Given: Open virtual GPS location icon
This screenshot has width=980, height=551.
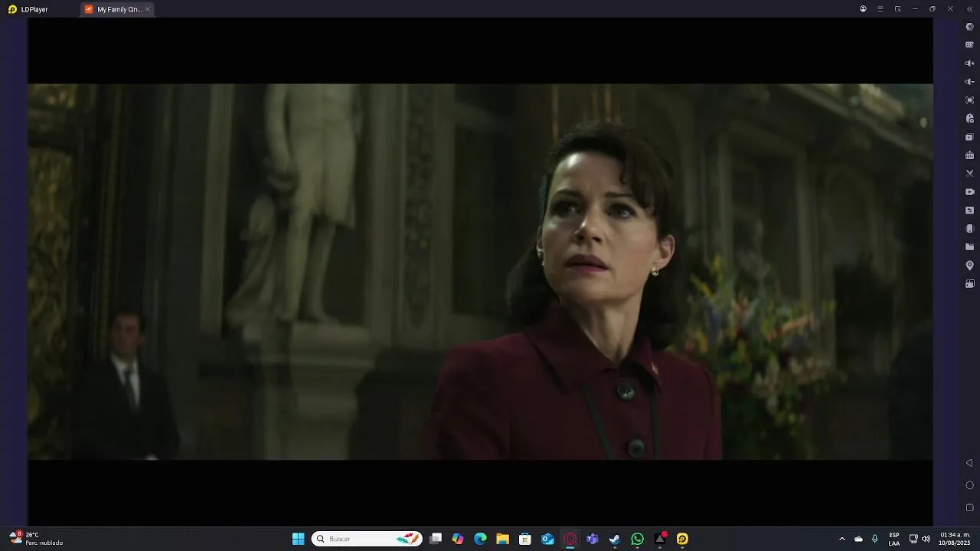Looking at the screenshot, I should [x=969, y=266].
